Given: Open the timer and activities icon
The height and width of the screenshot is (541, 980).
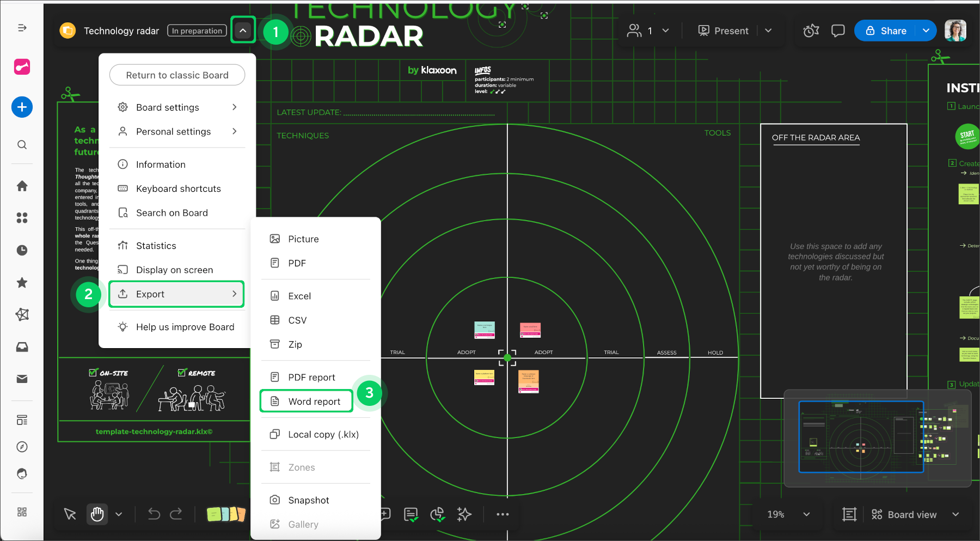Looking at the screenshot, I should 811,31.
